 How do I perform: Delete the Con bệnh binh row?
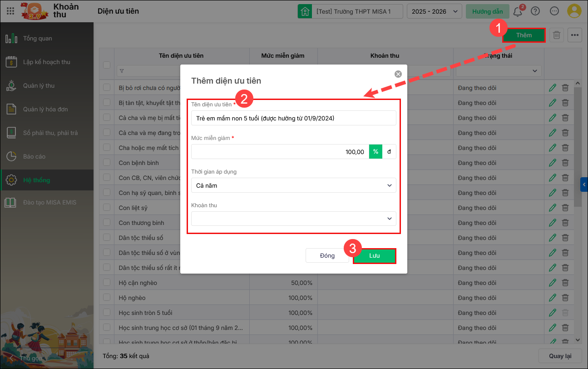(x=565, y=163)
